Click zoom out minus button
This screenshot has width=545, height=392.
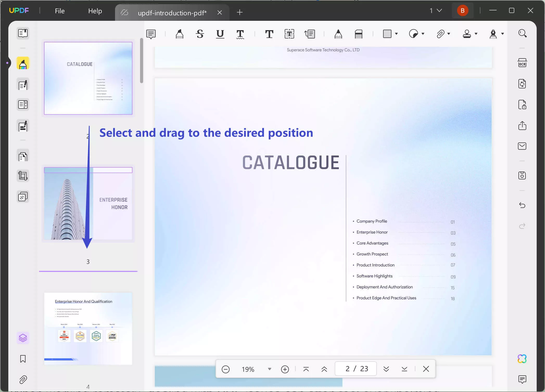pos(226,369)
